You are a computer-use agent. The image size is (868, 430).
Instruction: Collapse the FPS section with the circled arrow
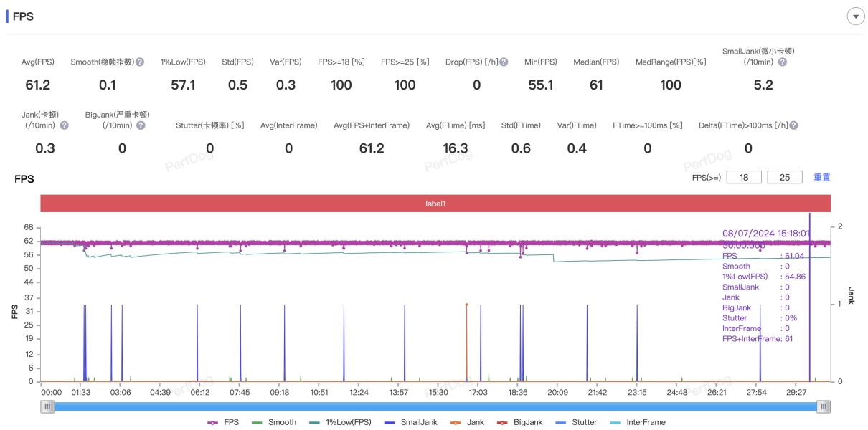[x=855, y=16]
